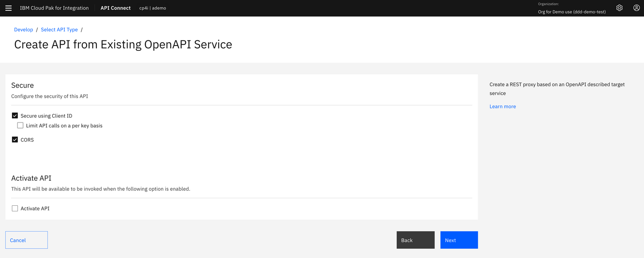The width and height of the screenshot is (644, 258).
Task: Select the Secure section heading
Action: [22, 85]
